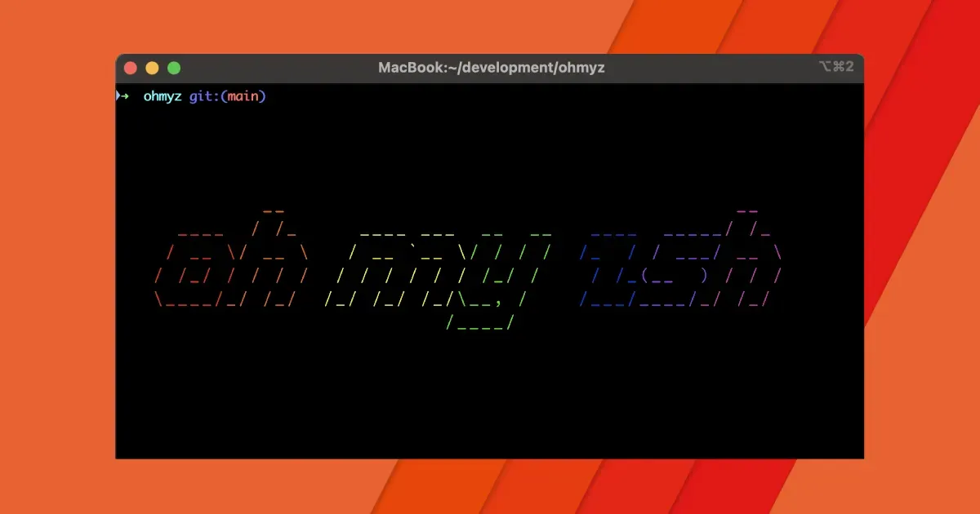Select the rainbow 'oh' ASCII art
Screen dimensions: 980x514
[x=237, y=261]
